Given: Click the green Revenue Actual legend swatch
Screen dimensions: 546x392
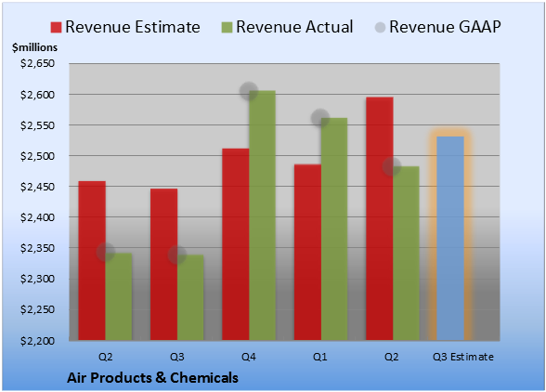Looking at the screenshot, I should (227, 27).
